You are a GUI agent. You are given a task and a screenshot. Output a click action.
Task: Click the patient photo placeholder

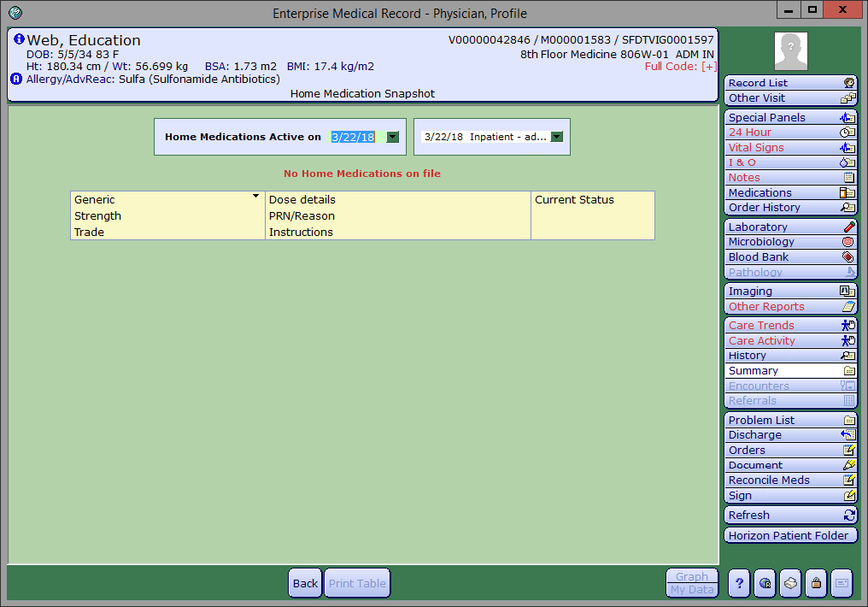pyautogui.click(x=790, y=51)
